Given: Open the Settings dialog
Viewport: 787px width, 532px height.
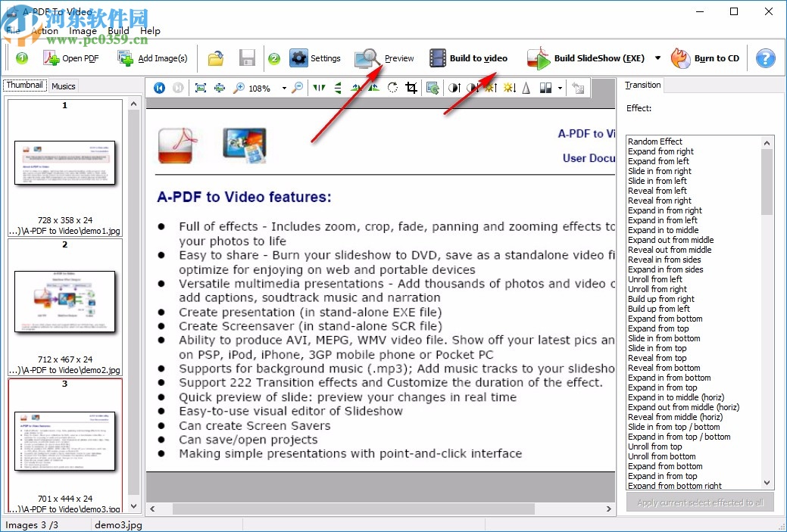Looking at the screenshot, I should tap(298, 58).
